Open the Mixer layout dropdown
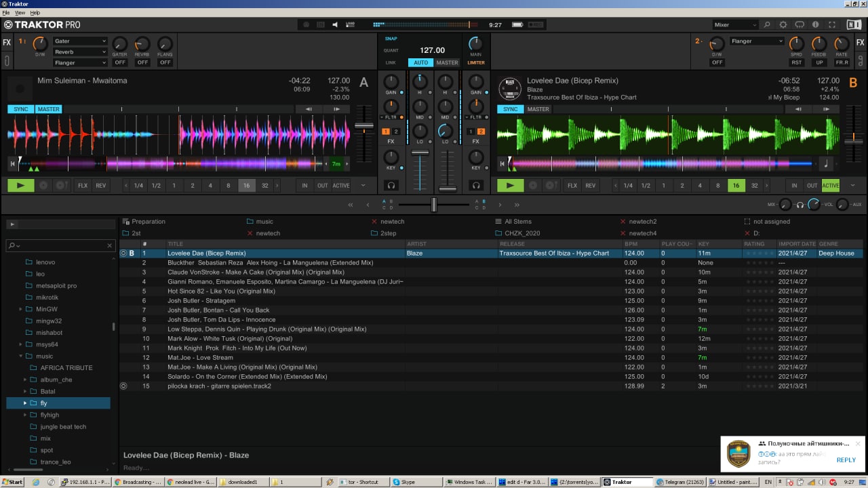This screenshot has width=868, height=488. 735,24
